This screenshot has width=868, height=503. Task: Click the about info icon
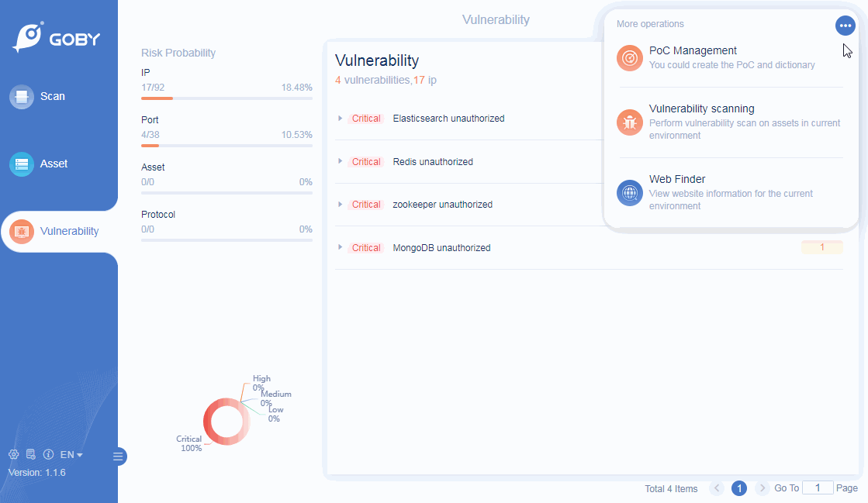pyautogui.click(x=48, y=454)
